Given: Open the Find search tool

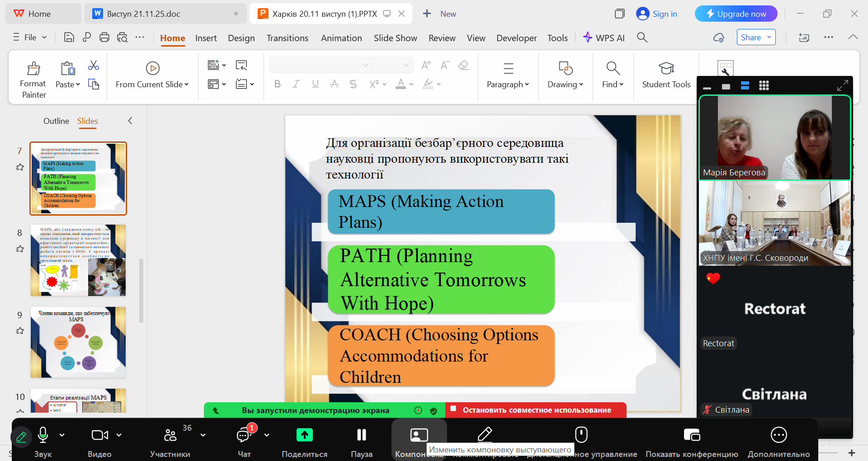Looking at the screenshot, I should pyautogui.click(x=613, y=69).
